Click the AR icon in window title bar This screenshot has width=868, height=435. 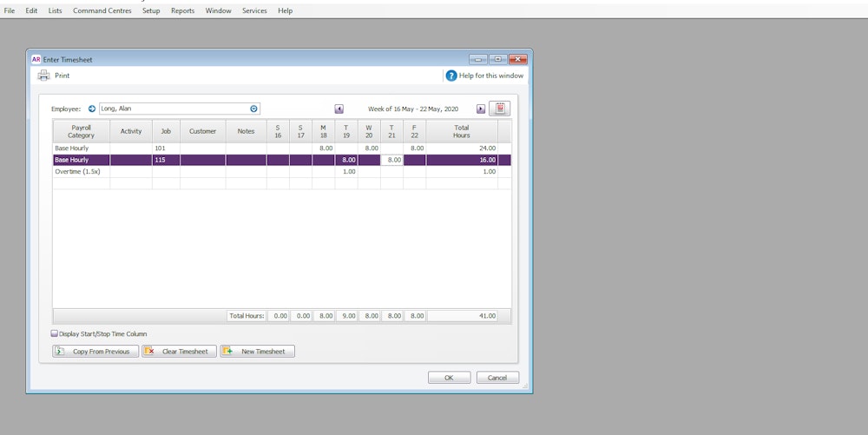click(36, 60)
